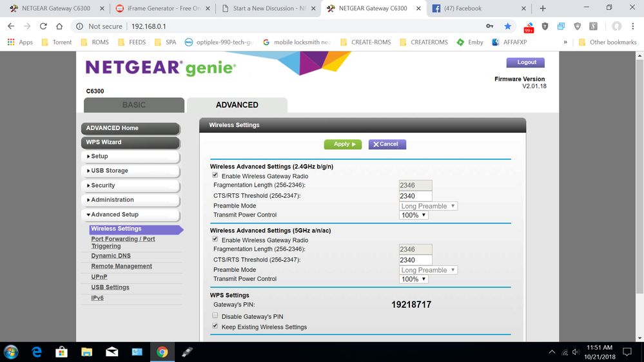Screen dimensions: 644x362
Task: Open the red 99+ extension icon
Action: (529, 28)
